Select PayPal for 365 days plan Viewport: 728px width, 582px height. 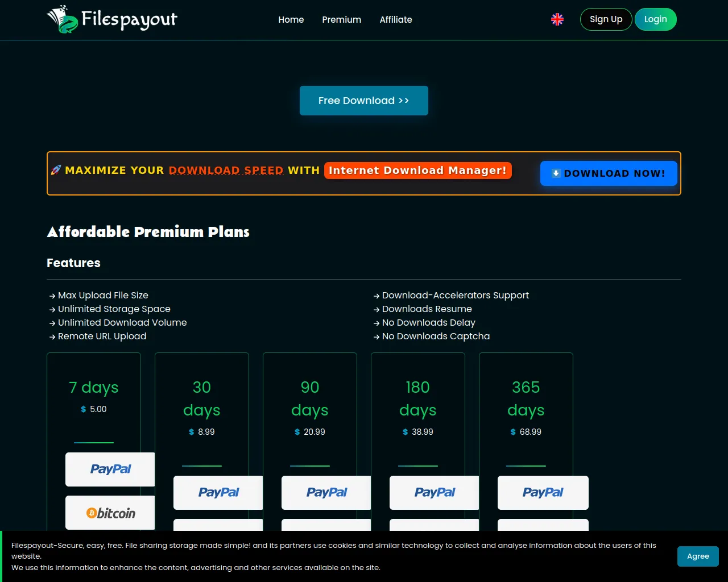pyautogui.click(x=543, y=493)
